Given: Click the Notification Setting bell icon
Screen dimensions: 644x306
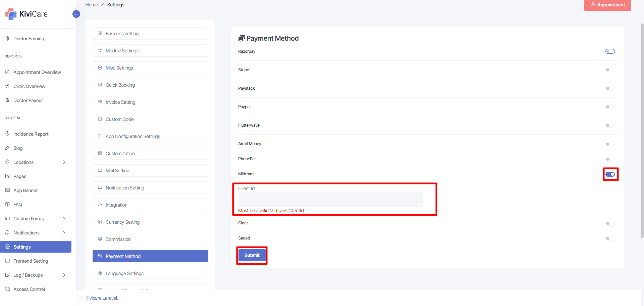Looking at the screenshot, I should tap(100, 188).
